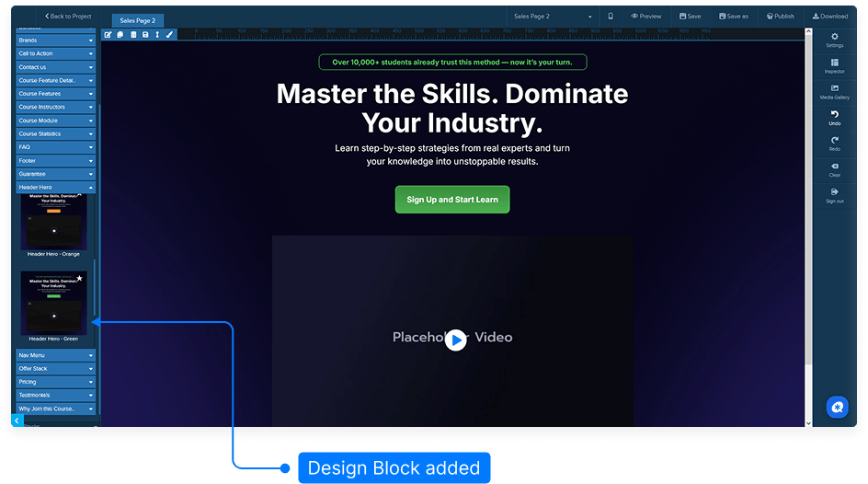868x484 pixels.
Task: Select the Sales Page 2 tab
Action: pos(138,20)
